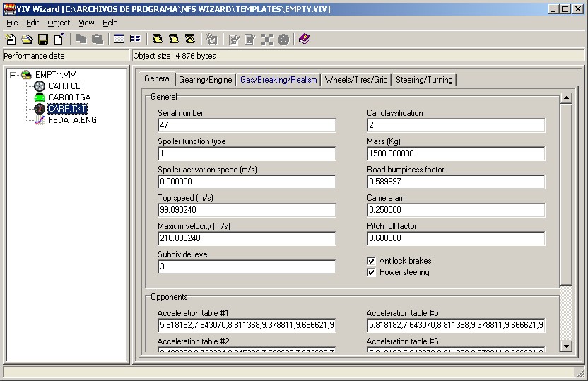This screenshot has height=381, width=588.
Task: Click the Open folder toolbar icon
Action: click(x=26, y=40)
